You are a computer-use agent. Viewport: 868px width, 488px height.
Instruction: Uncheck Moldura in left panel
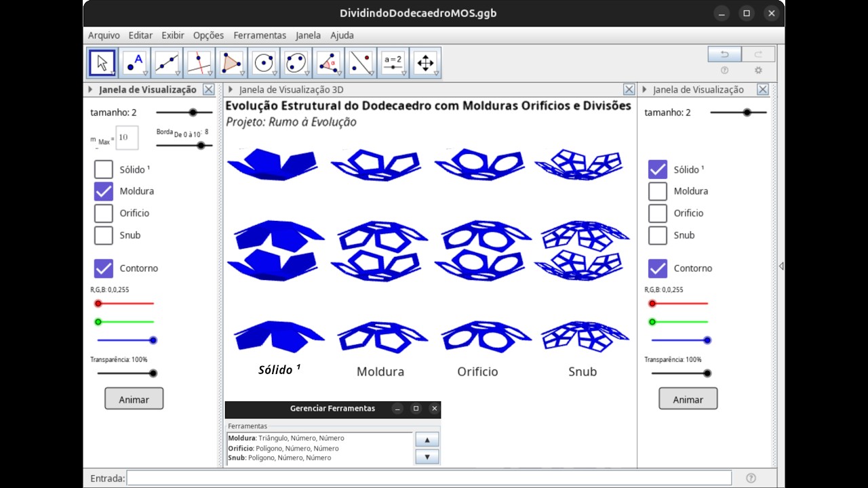(103, 191)
